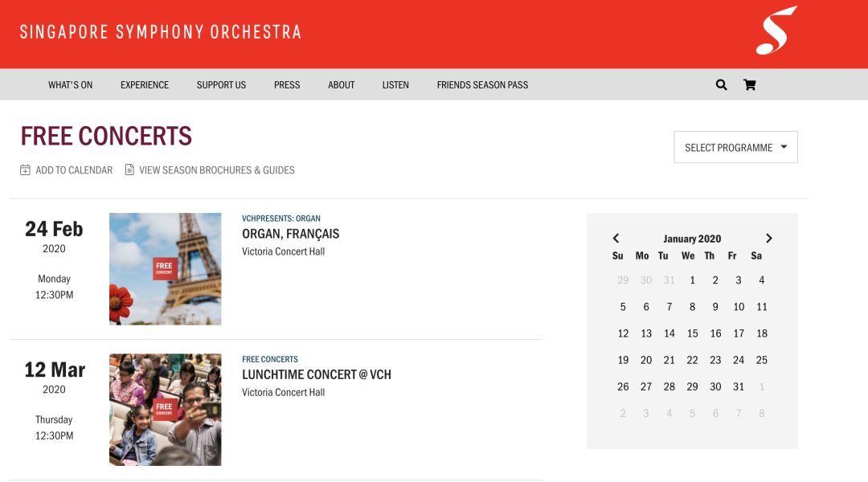The image size is (868, 482).
Task: Click the Eiffel Tower concert thumbnail
Action: point(165,268)
